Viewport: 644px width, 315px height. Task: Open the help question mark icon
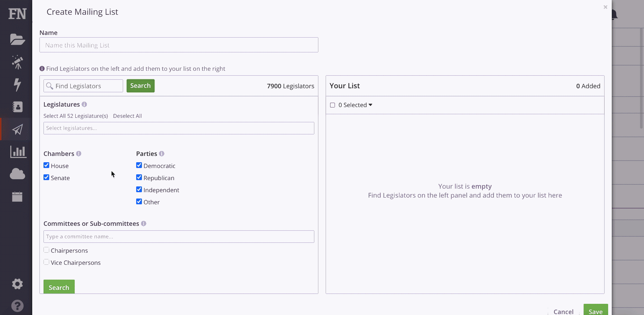[17, 306]
